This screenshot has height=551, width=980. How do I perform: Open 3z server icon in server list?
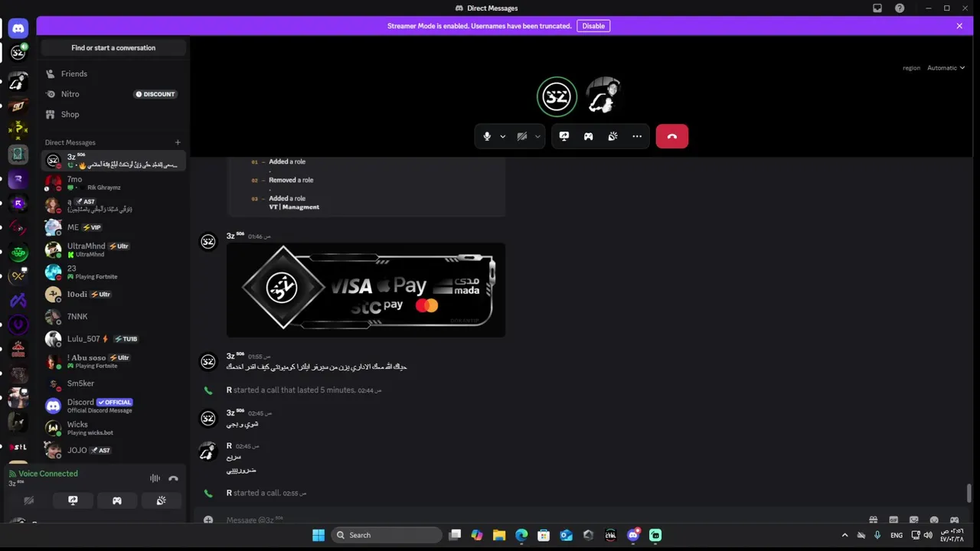point(18,53)
